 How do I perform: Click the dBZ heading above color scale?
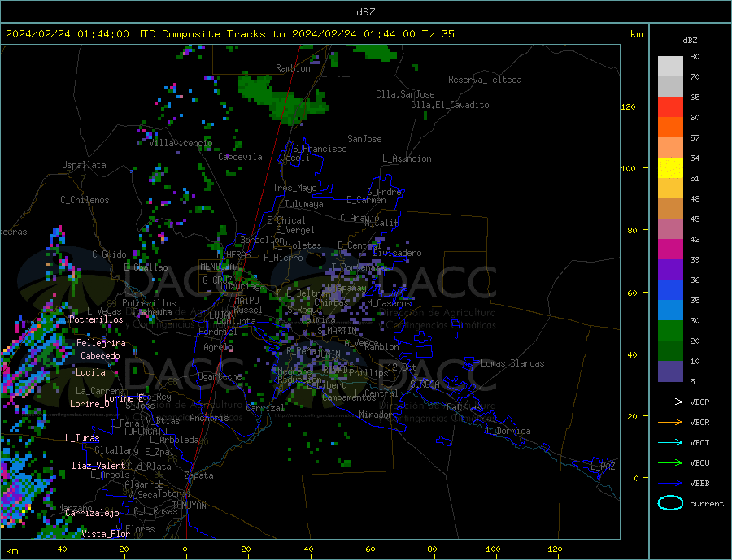point(690,41)
